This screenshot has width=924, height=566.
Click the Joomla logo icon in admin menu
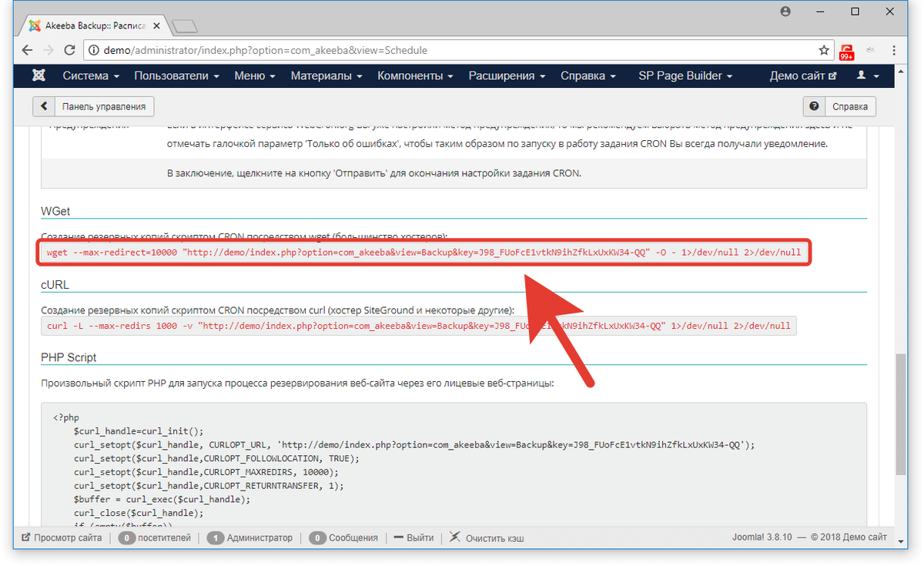click(38, 75)
